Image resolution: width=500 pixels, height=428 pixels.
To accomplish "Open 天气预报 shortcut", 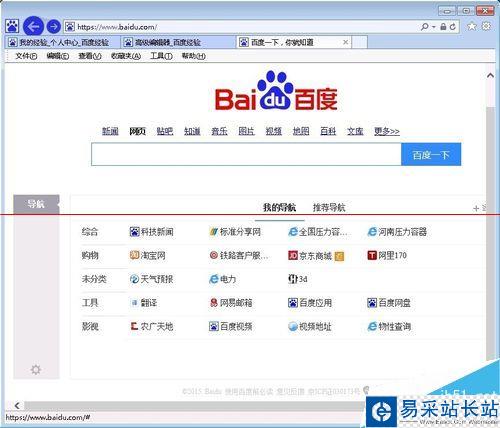I will pos(152,279).
